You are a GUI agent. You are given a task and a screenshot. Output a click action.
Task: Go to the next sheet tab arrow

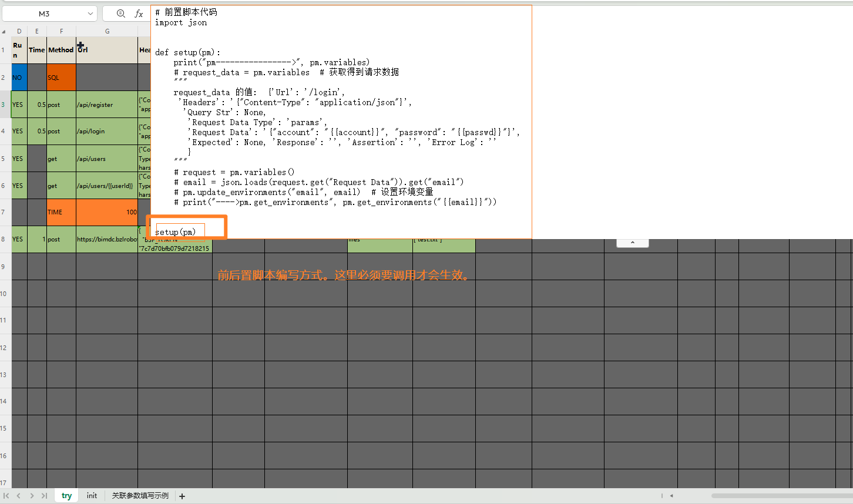[32, 496]
